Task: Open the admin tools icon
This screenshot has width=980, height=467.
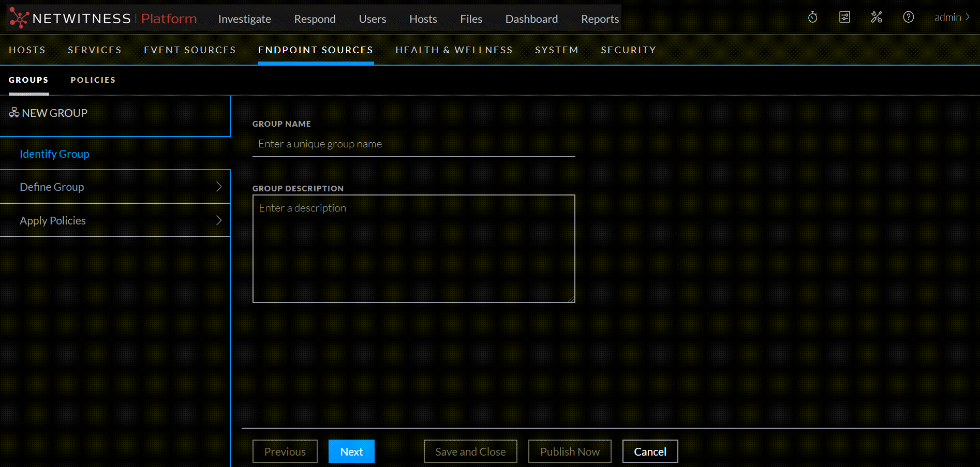Action: click(x=876, y=17)
